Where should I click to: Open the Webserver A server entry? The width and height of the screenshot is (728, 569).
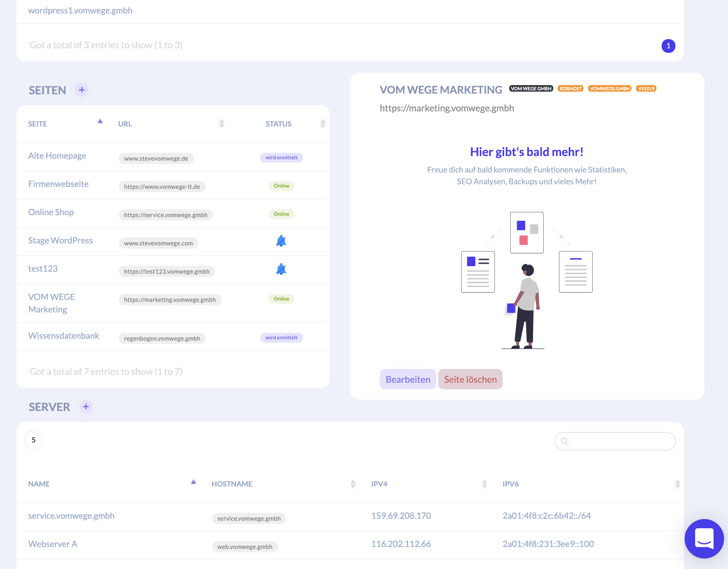pyautogui.click(x=53, y=544)
